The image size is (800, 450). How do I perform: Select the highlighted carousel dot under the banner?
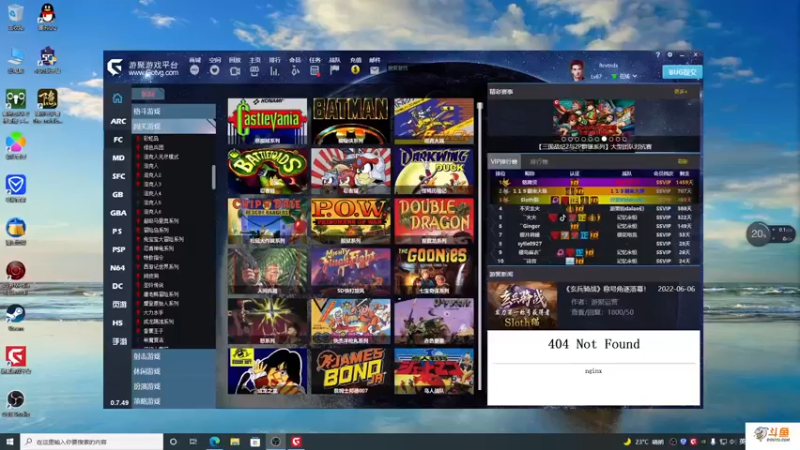pos(604,139)
